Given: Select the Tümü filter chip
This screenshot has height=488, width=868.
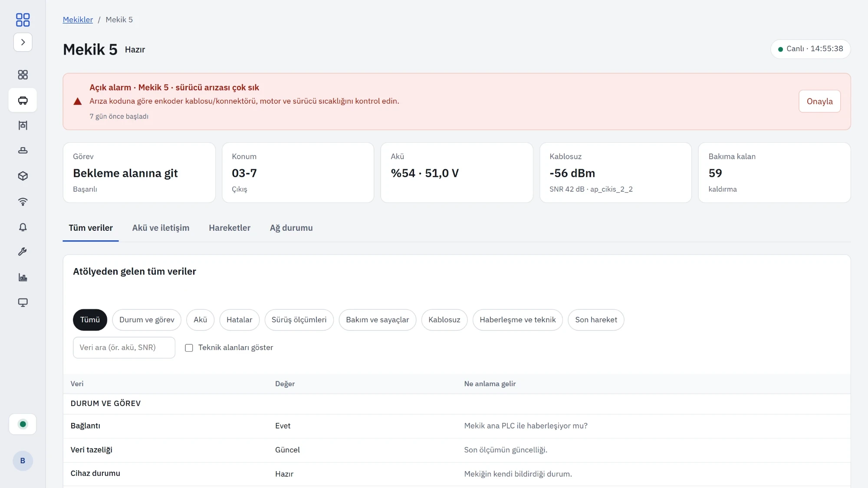Looking at the screenshot, I should pyautogui.click(x=90, y=320).
